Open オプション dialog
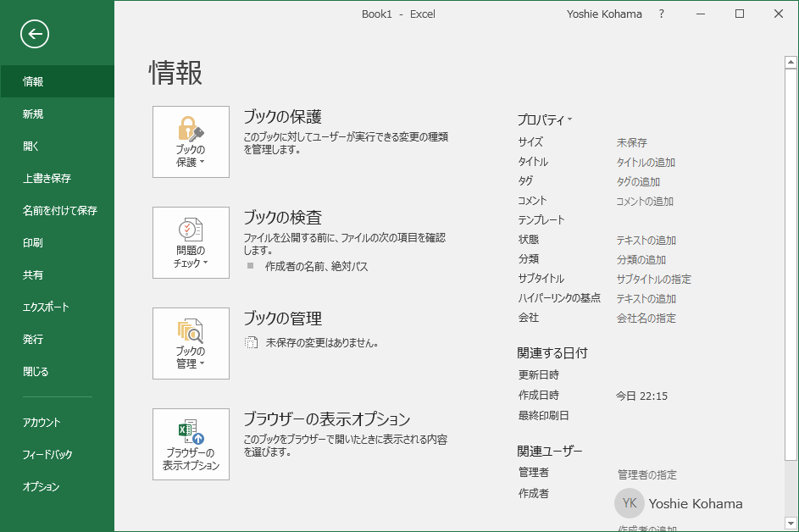The image size is (799, 532). click(x=57, y=486)
